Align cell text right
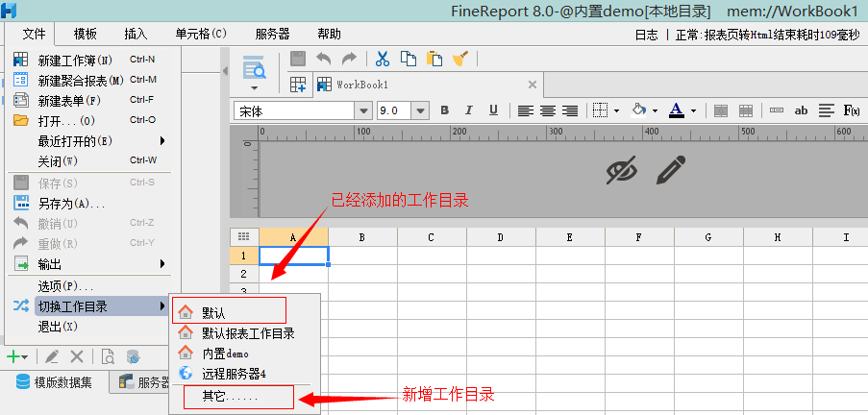The image size is (868, 415). point(570,110)
